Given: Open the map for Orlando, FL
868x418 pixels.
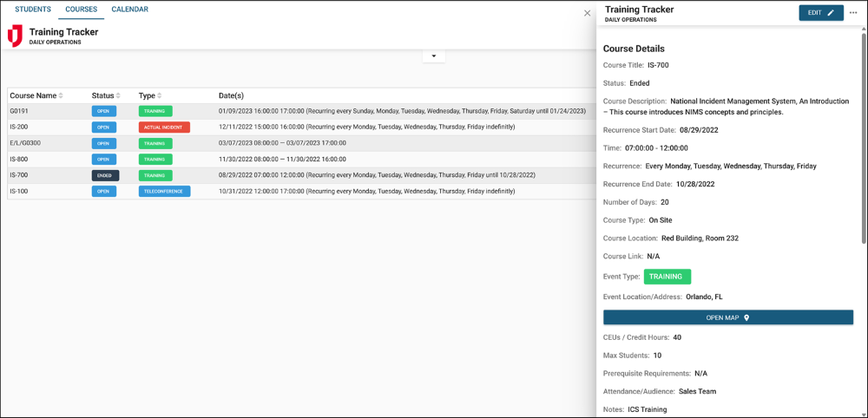Looking at the screenshot, I should 727,318.
